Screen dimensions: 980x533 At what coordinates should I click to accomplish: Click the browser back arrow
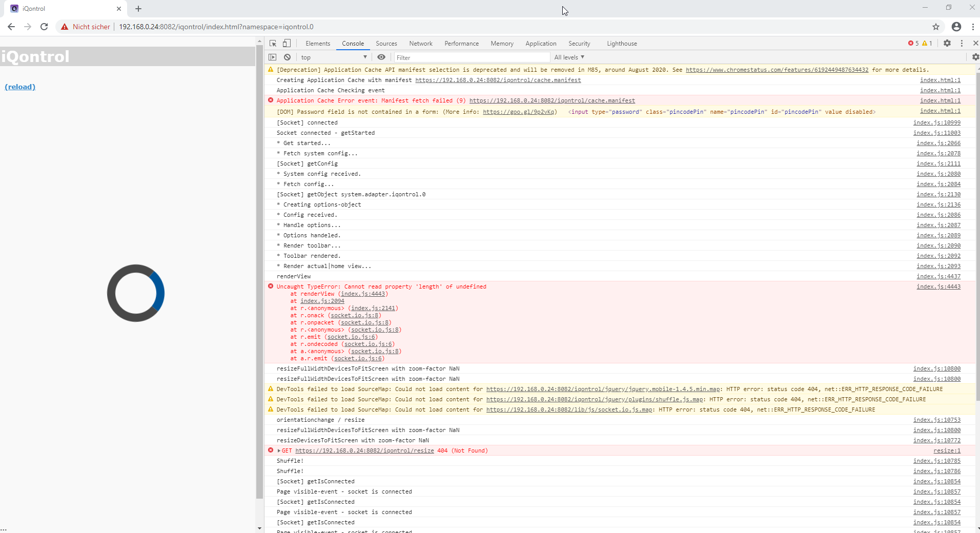point(11,27)
